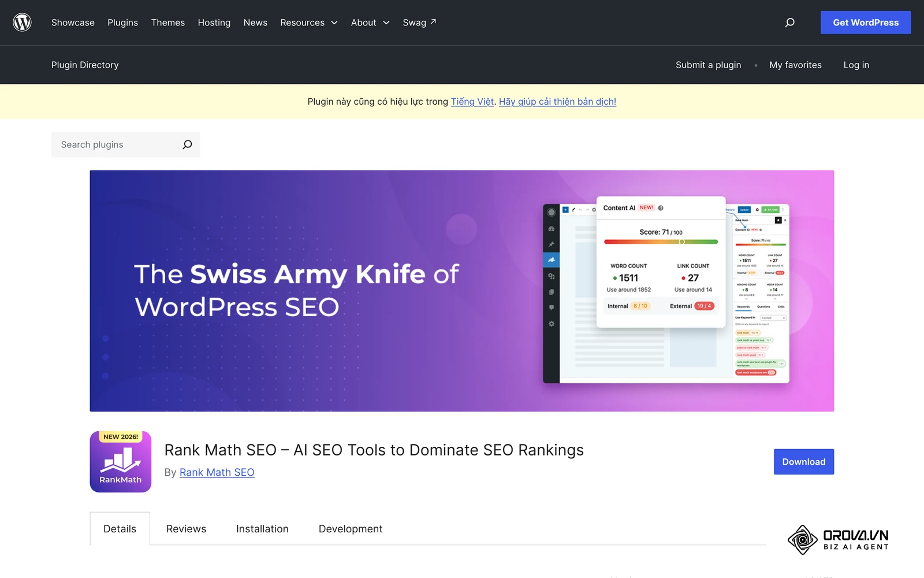The image size is (924, 578).
Task: Click the Rank Math plugin icon
Action: click(x=120, y=462)
